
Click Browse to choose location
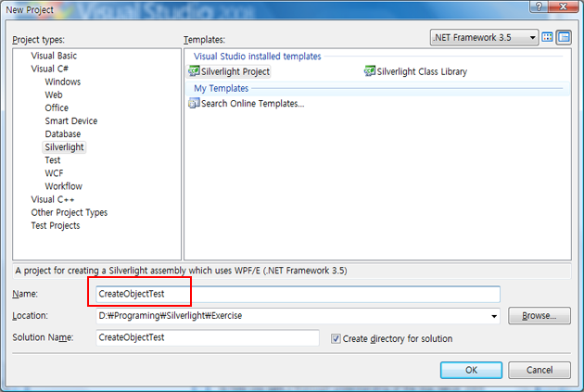point(540,316)
